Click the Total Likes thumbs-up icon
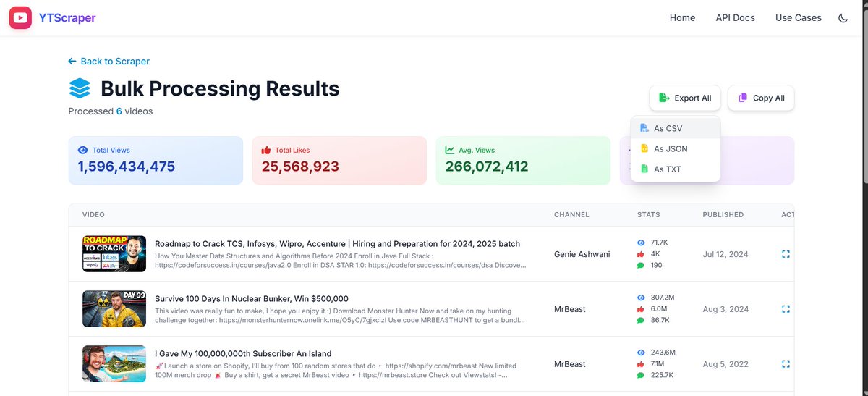 click(x=266, y=151)
